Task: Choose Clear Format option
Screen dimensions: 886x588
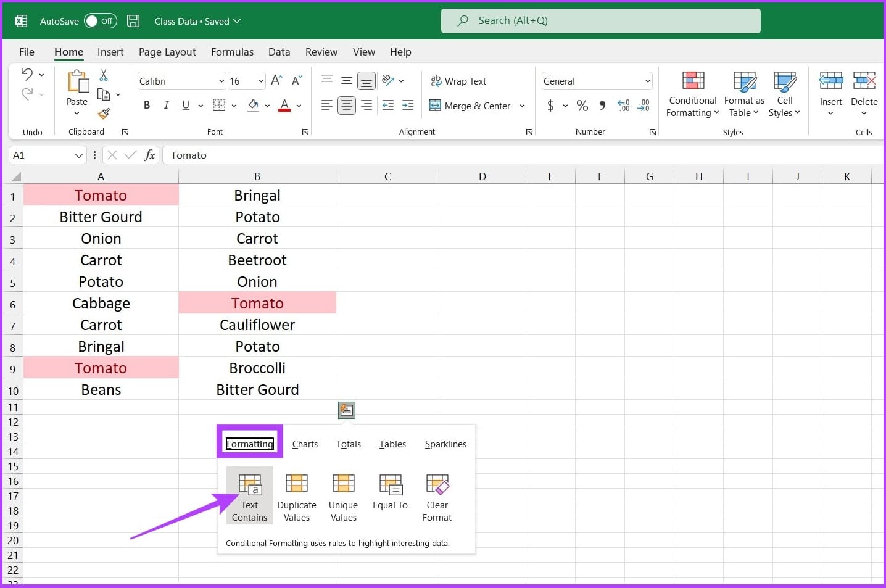Action: pos(437,497)
